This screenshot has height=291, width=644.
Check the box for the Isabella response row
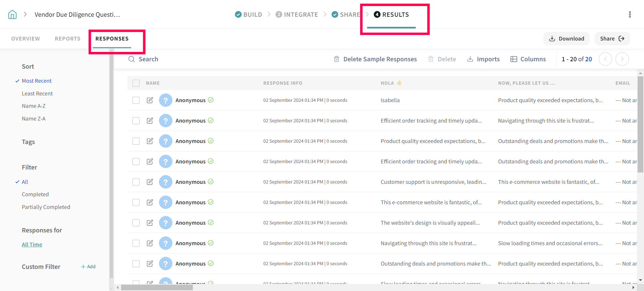click(136, 100)
